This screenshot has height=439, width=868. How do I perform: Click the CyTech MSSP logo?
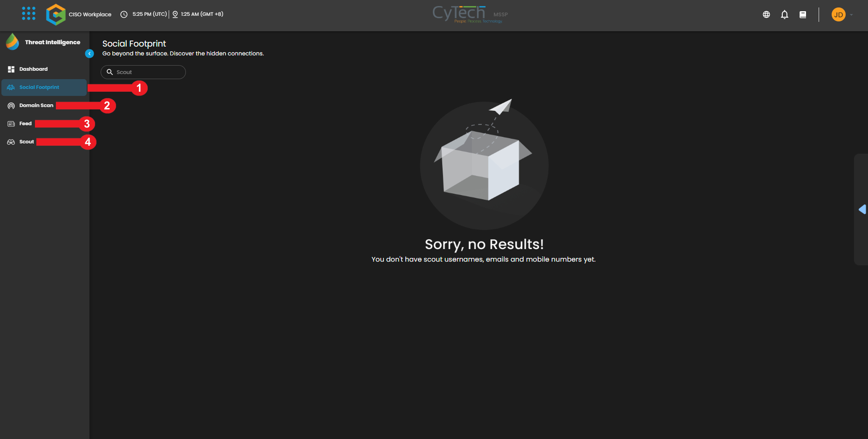(470, 14)
